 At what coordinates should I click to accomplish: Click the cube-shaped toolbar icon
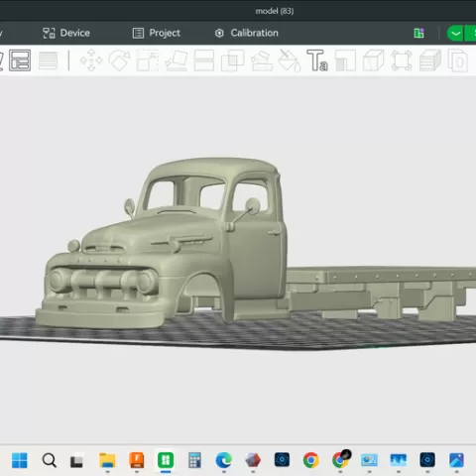[x=374, y=60]
